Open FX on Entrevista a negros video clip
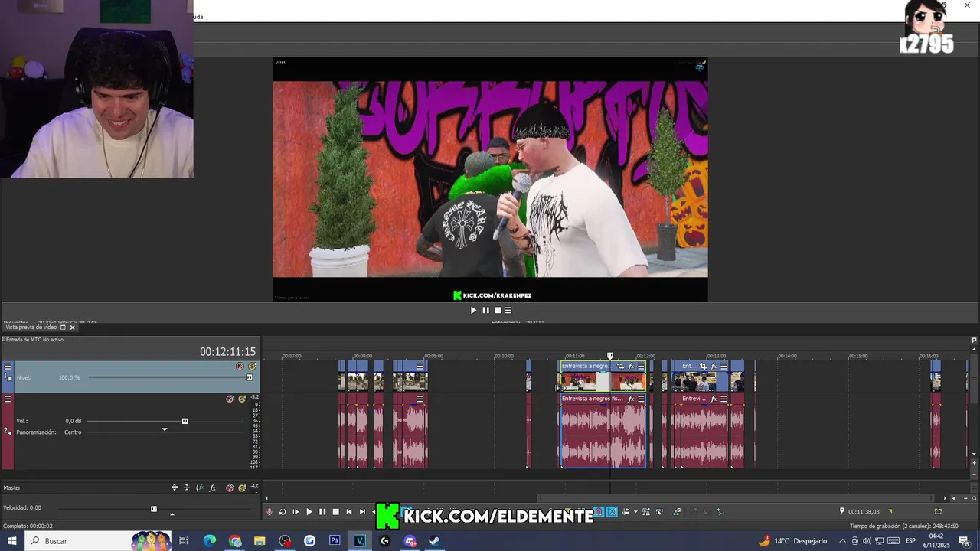This screenshot has height=551, width=980. 631,367
